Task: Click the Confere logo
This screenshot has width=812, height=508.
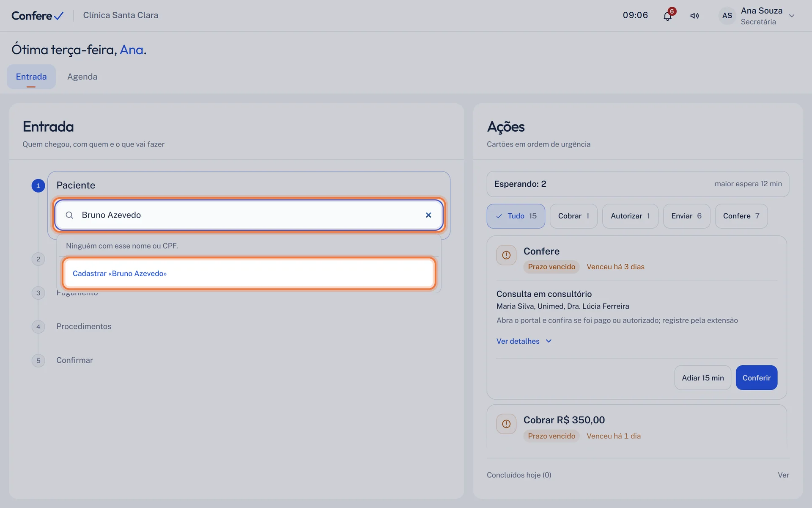Action: click(37, 16)
